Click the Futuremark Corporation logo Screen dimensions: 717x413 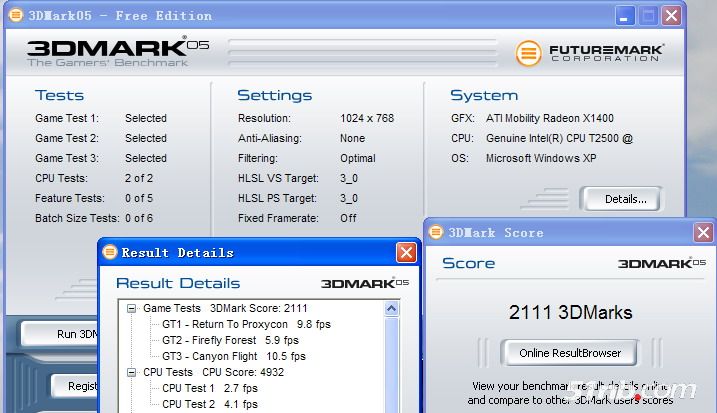(x=589, y=52)
